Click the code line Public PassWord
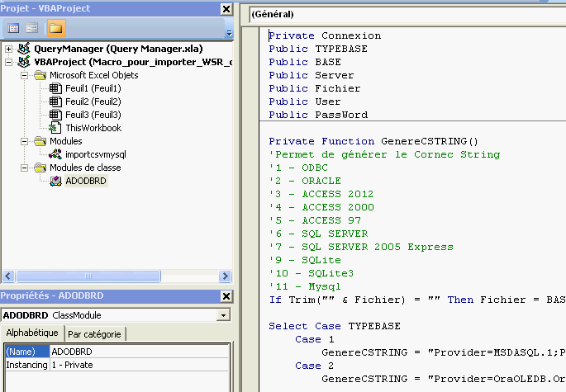The image size is (566, 392). [x=318, y=115]
